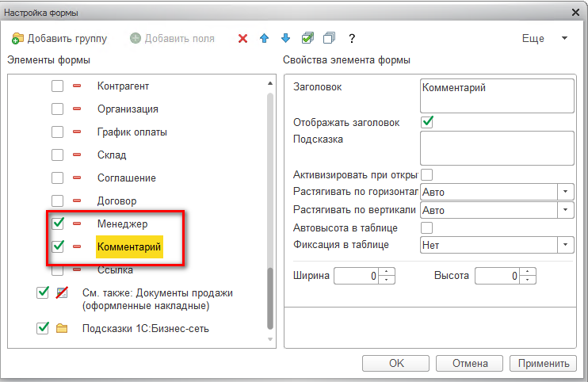588x382 pixels.
Task: Uncheck См. также: Документы продажи checkbox
Action: 43,292
